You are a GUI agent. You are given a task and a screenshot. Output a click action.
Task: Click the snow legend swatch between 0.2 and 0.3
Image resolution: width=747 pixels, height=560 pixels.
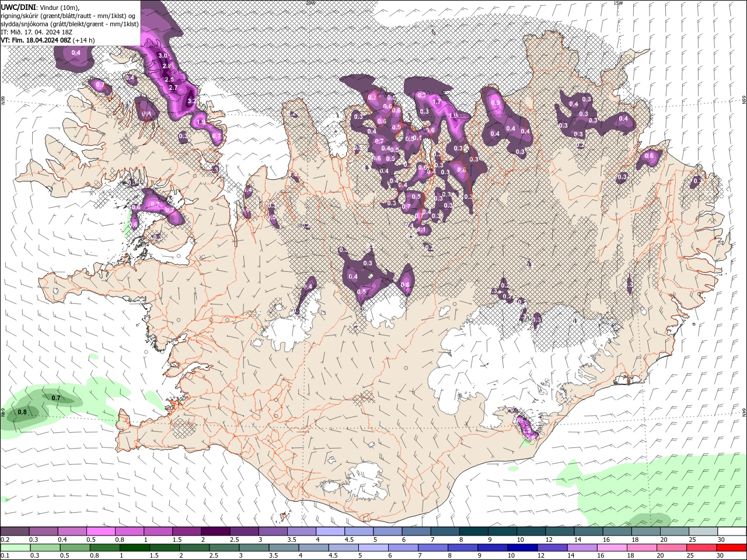(x=15, y=531)
